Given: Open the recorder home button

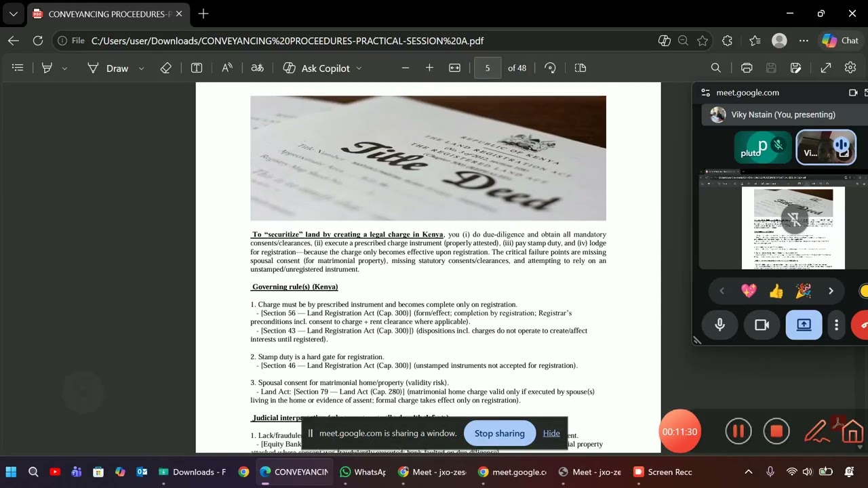Looking at the screenshot, I should pyautogui.click(x=852, y=432).
